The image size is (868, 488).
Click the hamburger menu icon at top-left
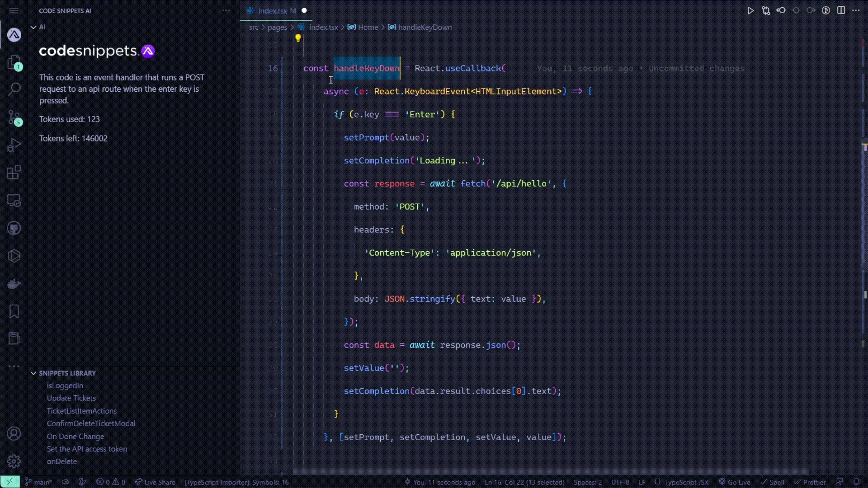14,10
